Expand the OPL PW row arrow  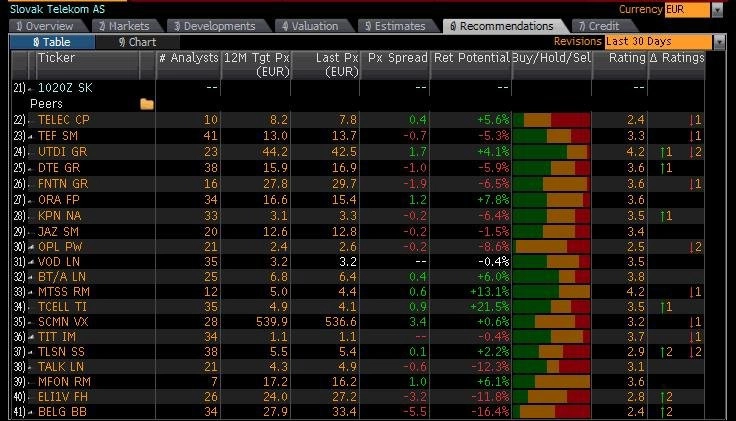pyautogui.click(x=31, y=247)
